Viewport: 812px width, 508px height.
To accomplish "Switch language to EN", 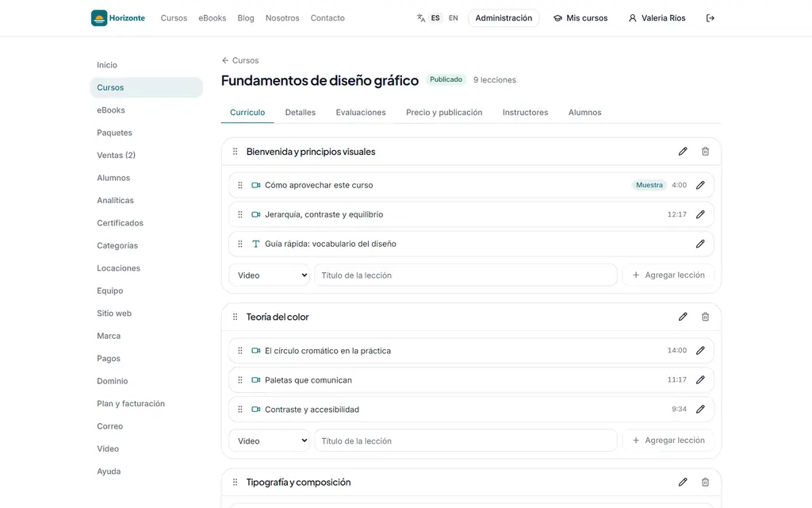I will [453, 18].
